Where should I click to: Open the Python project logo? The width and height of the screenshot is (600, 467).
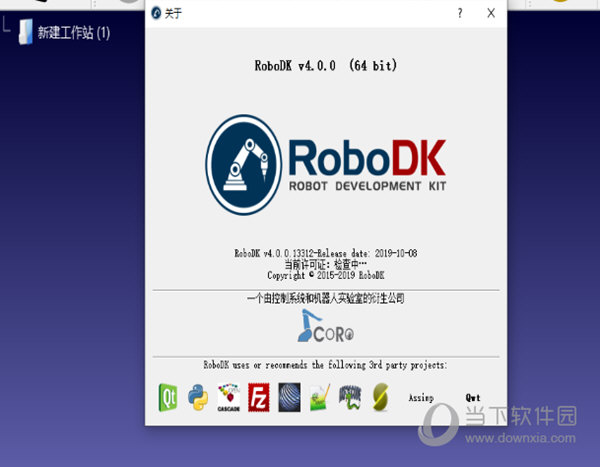[198, 397]
